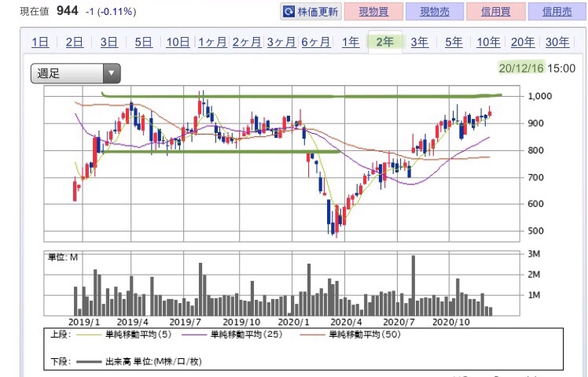Switch chart period to 1日
This screenshot has height=377, width=588.
point(40,42)
